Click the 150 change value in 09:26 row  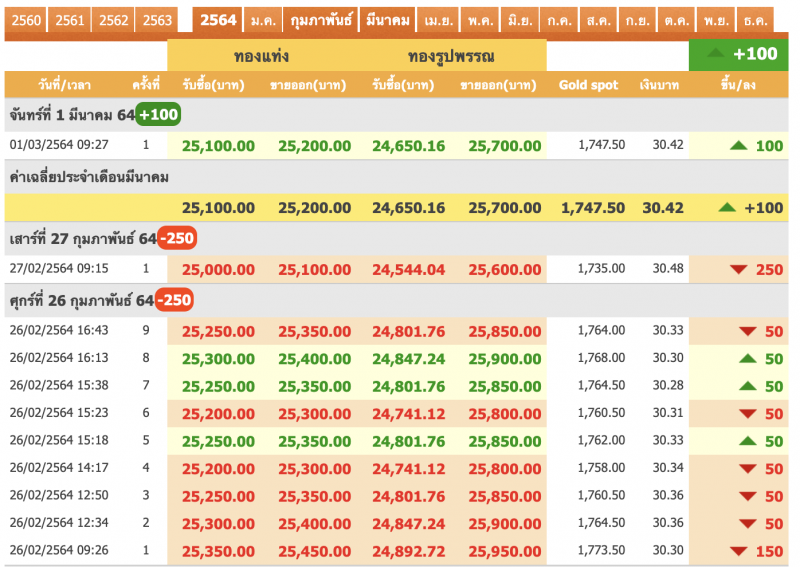769,552
